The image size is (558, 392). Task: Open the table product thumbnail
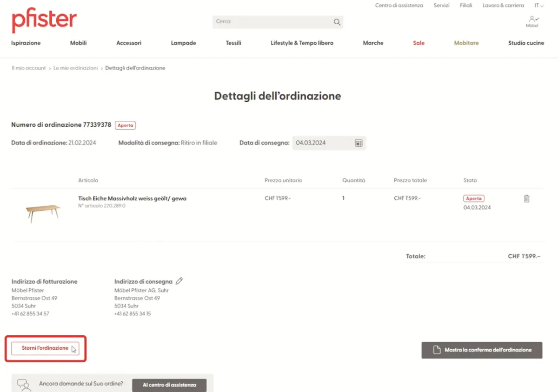(x=43, y=212)
